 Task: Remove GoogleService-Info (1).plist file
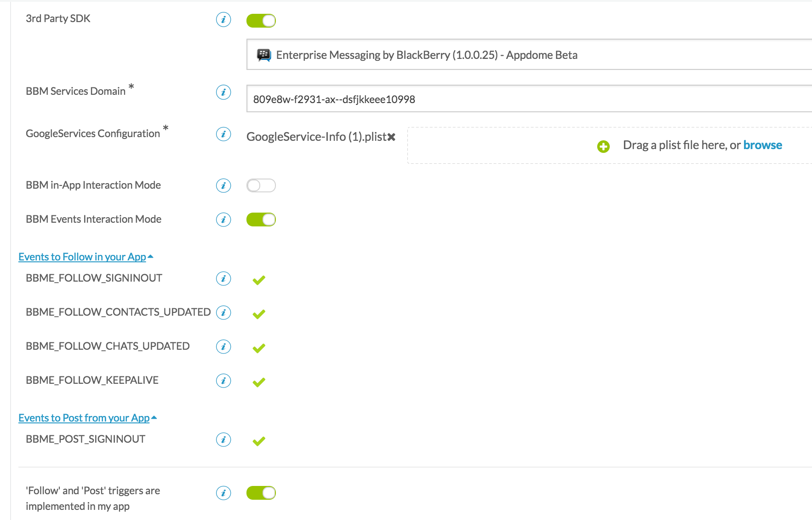(391, 137)
